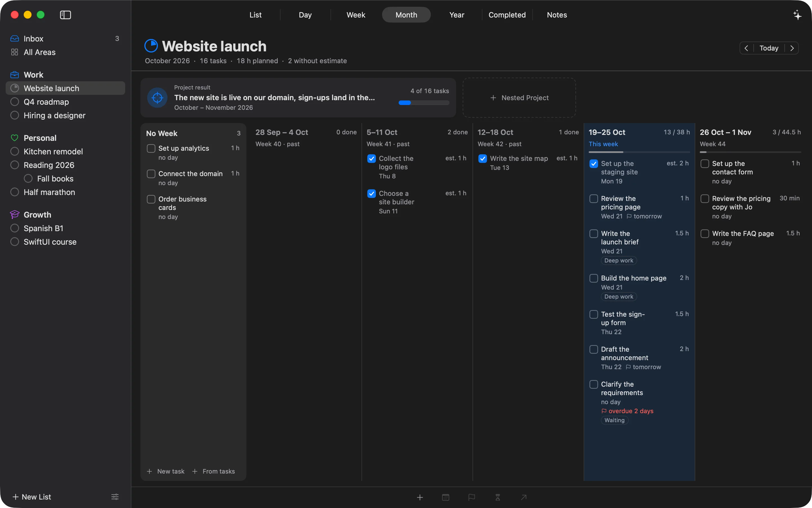
Task: Open the Kitchen remodel project
Action: [x=65, y=152]
